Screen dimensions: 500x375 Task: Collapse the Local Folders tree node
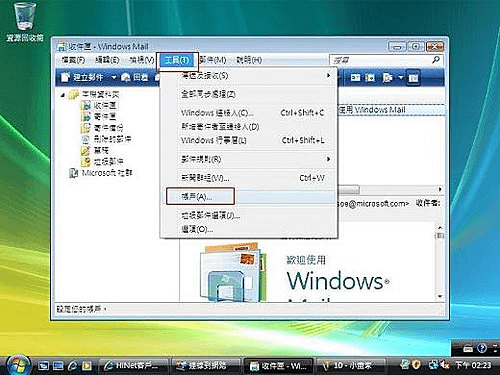click(63, 95)
